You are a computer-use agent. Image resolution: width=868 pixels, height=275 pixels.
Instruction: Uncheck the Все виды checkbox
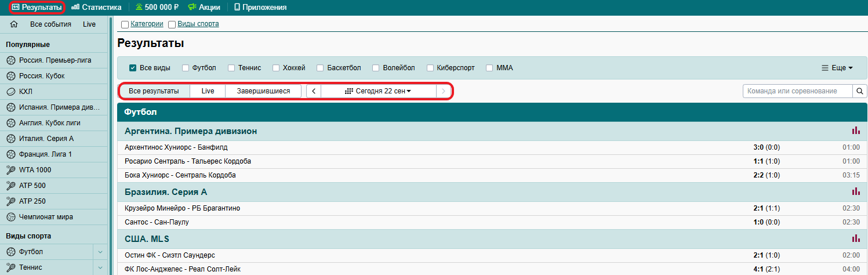click(133, 68)
